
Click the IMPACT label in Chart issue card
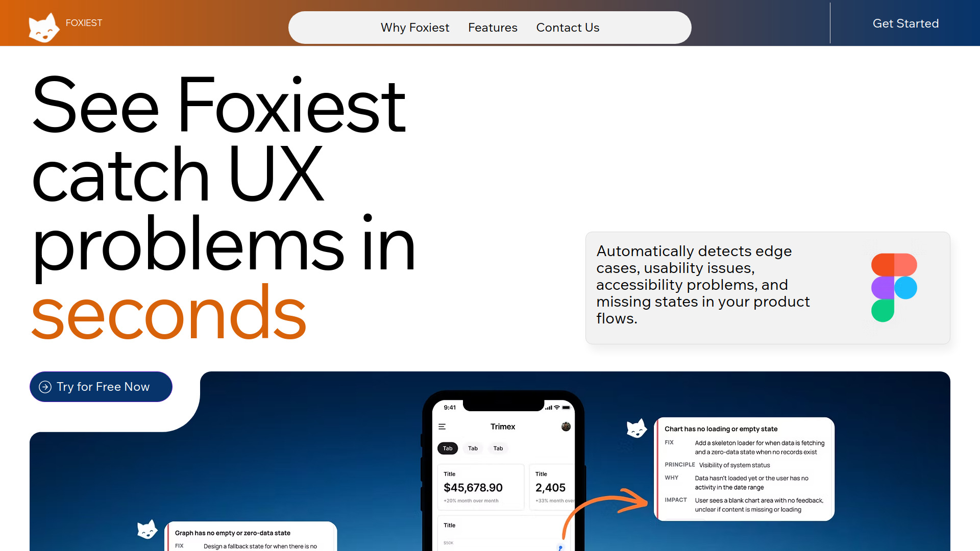pyautogui.click(x=675, y=500)
